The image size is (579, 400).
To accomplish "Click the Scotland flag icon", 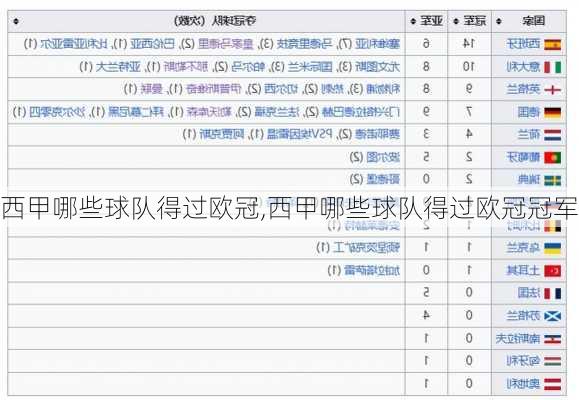I will point(552,316).
